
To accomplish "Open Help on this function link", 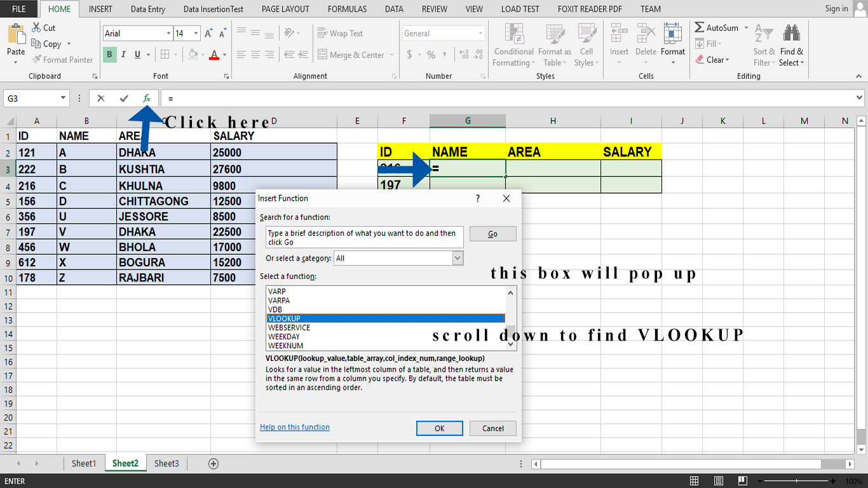I will [x=294, y=426].
